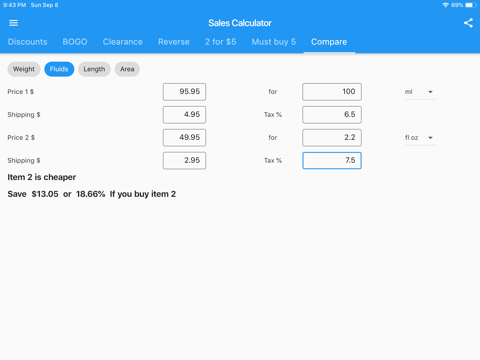
Task: Select the Fluids chip
Action: [59, 69]
